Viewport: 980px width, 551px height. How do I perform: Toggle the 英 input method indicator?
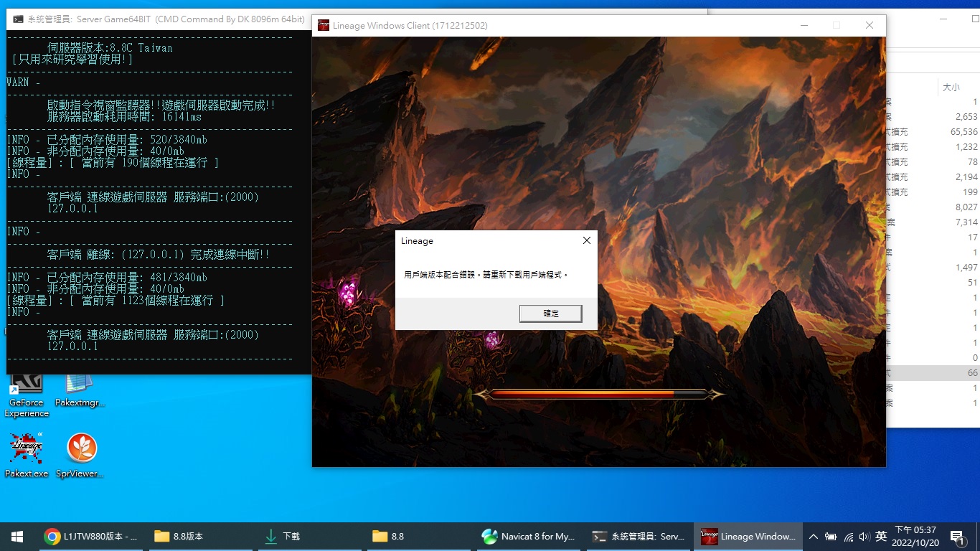click(881, 537)
